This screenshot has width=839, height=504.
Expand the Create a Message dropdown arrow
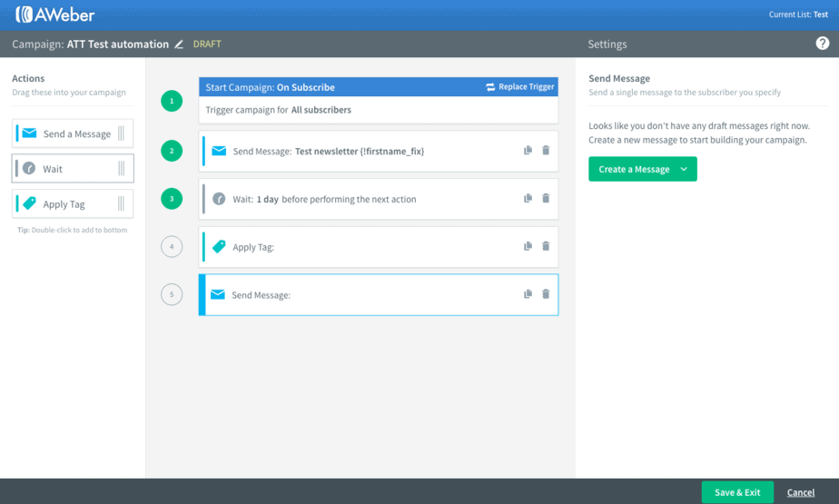point(684,169)
